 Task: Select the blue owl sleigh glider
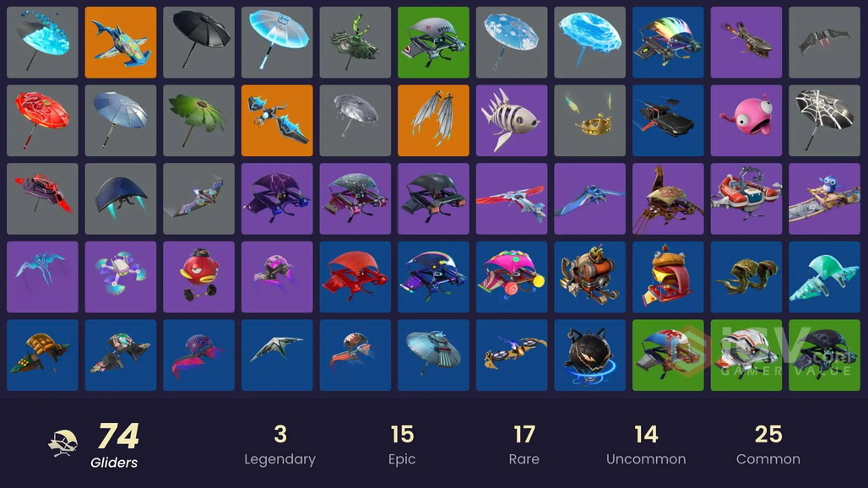click(x=824, y=198)
